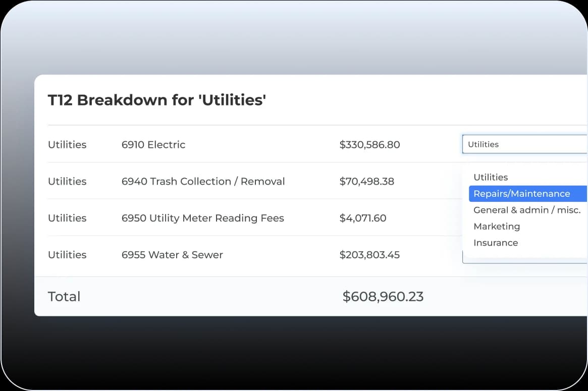
Task: Choose Insurance from the dropdown options
Action: tap(496, 243)
